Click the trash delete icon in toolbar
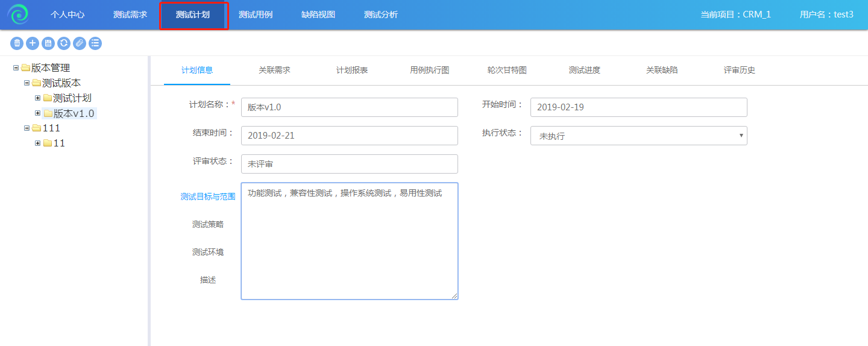This screenshot has height=346, width=868. (x=17, y=43)
